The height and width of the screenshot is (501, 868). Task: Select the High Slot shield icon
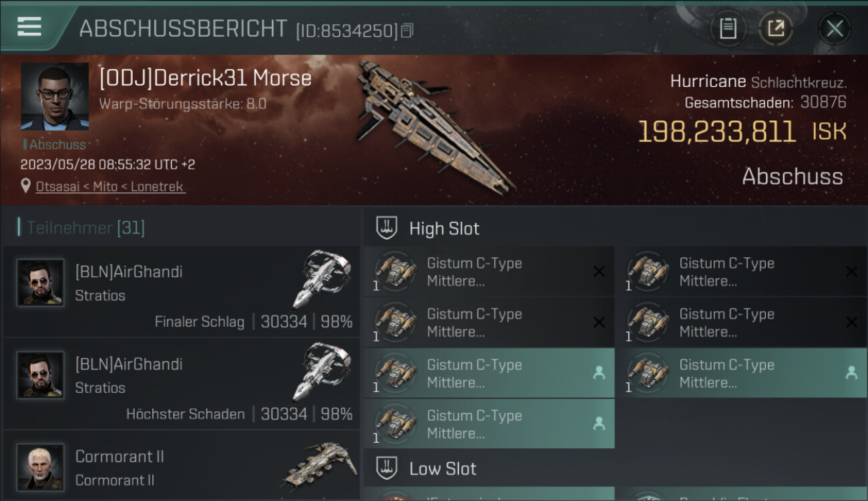(387, 228)
